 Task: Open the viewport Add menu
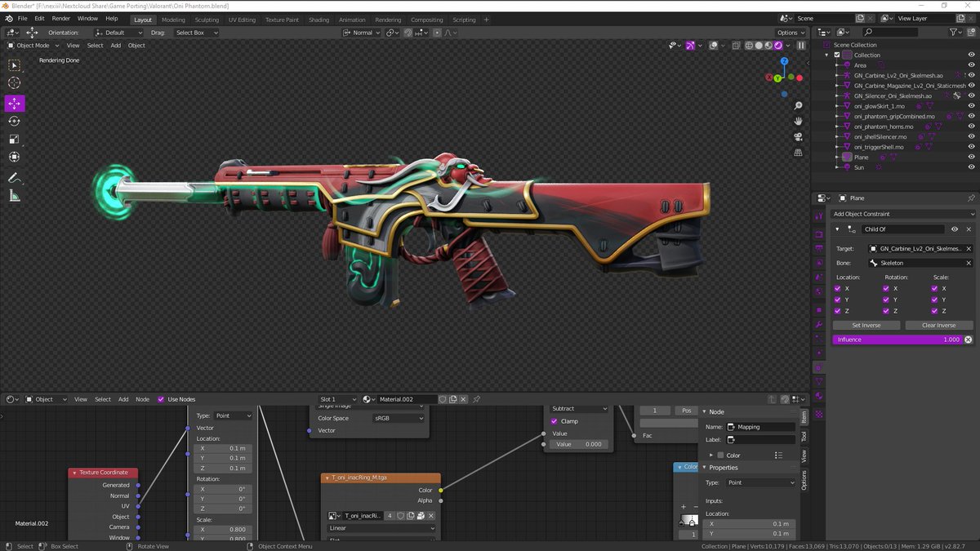(x=116, y=46)
